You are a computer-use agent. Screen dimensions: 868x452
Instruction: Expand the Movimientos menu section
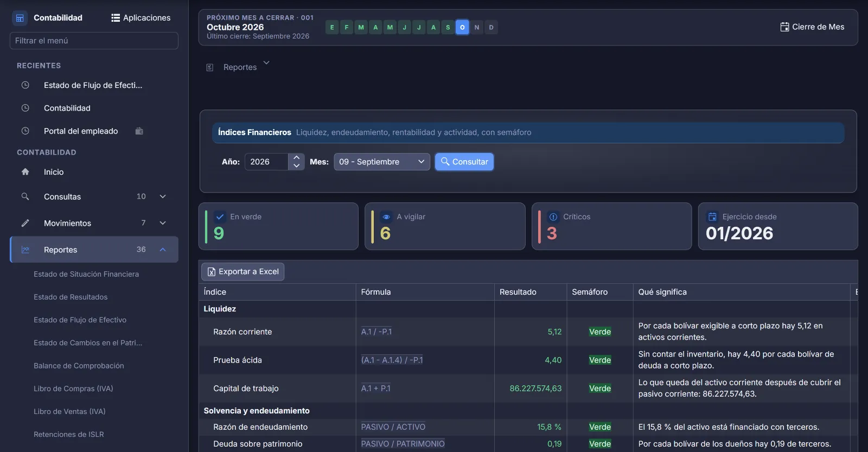94,223
